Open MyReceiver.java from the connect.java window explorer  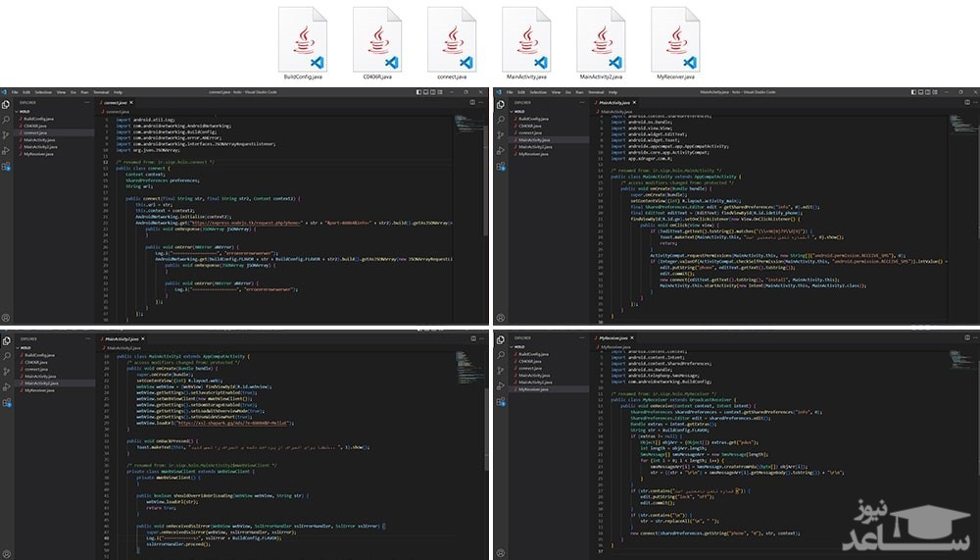[x=41, y=152]
